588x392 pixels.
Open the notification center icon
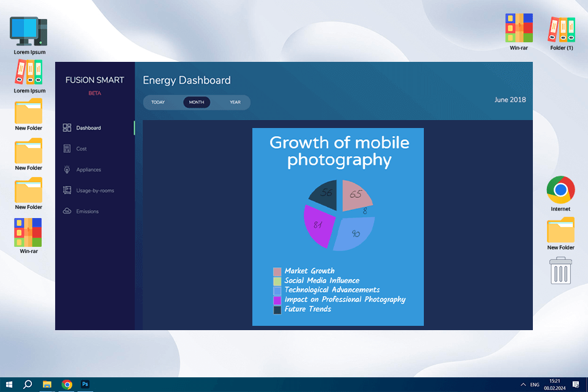click(x=576, y=385)
